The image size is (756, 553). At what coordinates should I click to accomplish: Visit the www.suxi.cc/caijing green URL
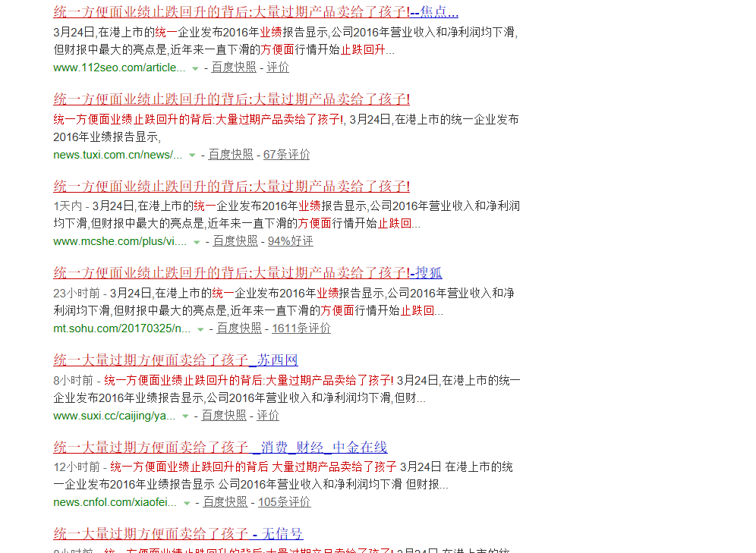coord(115,416)
